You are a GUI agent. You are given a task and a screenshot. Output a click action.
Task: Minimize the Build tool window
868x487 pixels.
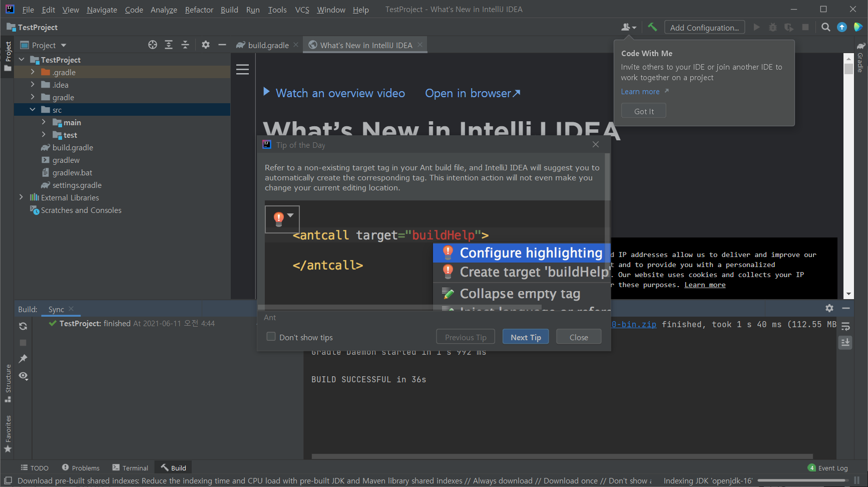point(846,308)
